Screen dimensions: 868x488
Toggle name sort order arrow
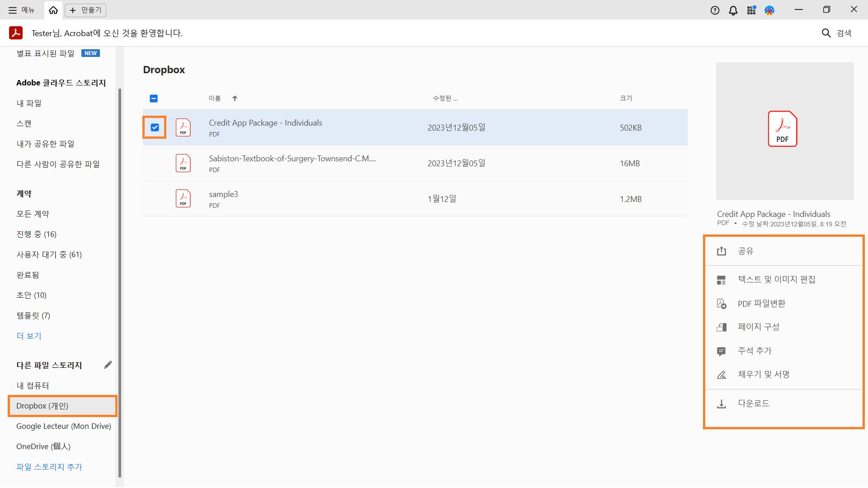click(235, 99)
